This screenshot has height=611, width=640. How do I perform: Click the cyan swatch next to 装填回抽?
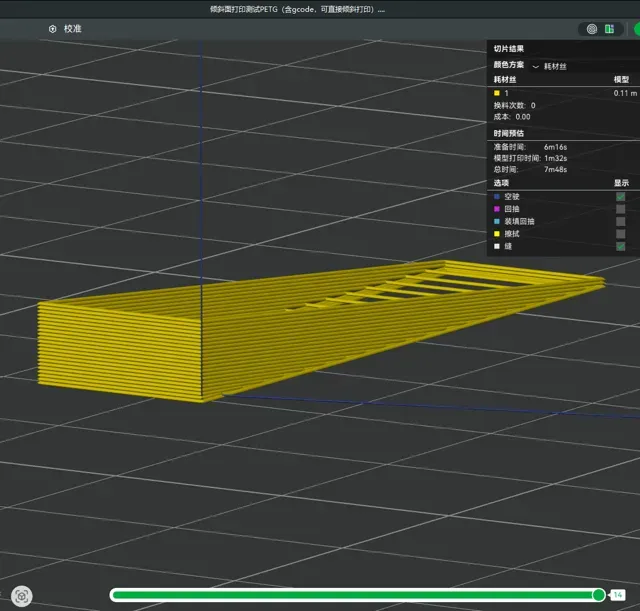coord(497,221)
